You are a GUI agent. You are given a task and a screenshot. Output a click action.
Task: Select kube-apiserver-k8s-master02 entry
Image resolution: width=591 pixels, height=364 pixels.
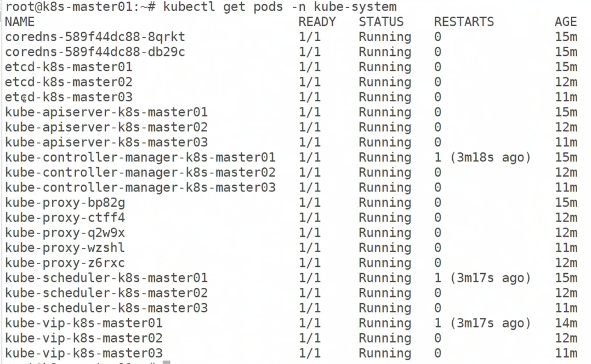pos(106,127)
